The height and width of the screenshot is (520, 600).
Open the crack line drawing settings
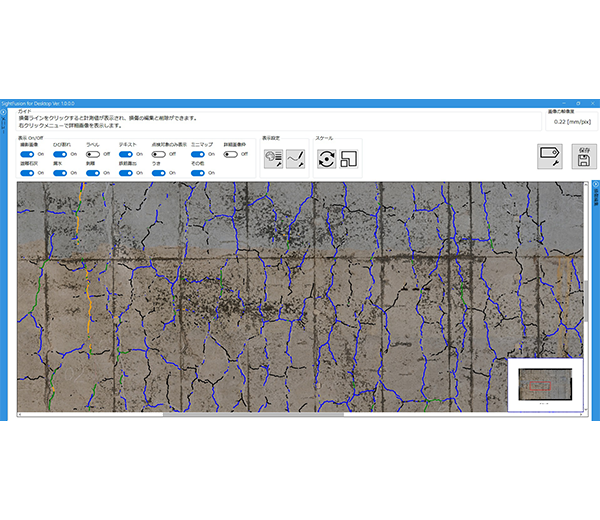point(295,159)
